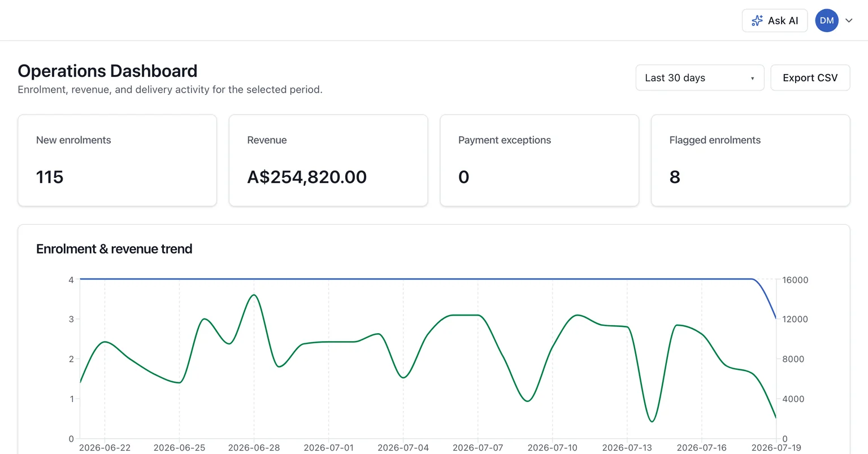Click the 'Enrolment & revenue trend' title

(x=114, y=249)
